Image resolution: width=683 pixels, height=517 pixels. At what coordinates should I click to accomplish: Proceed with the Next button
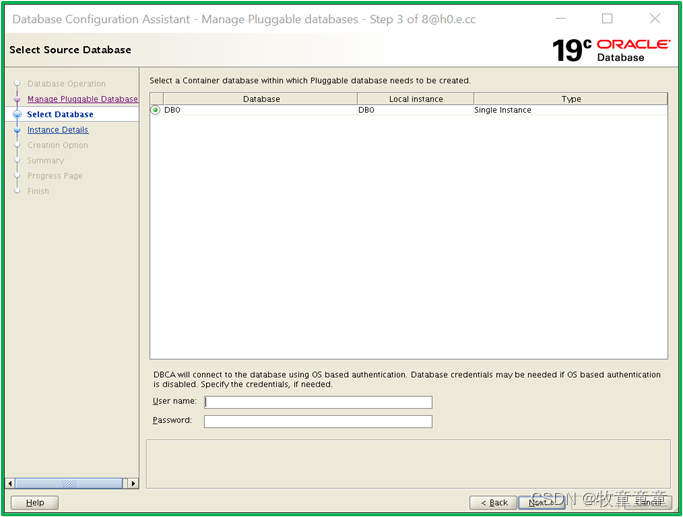tap(541, 503)
